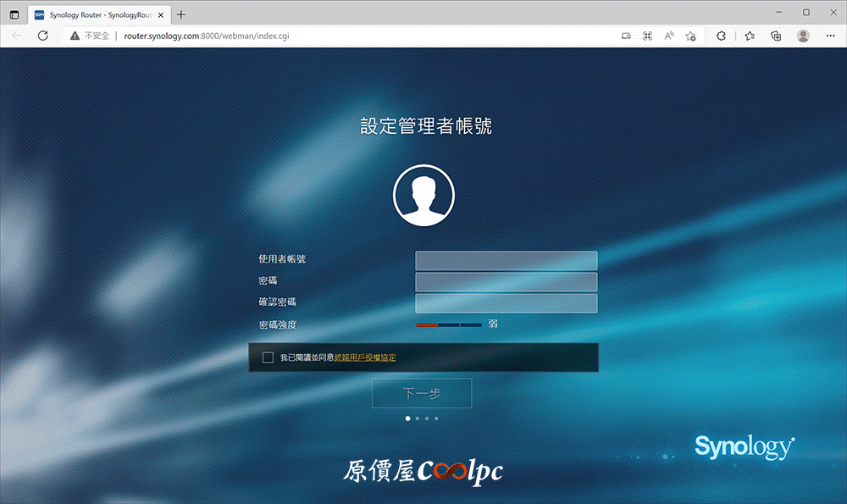Select the Synology Router tab
847x504 pixels.
[99, 15]
